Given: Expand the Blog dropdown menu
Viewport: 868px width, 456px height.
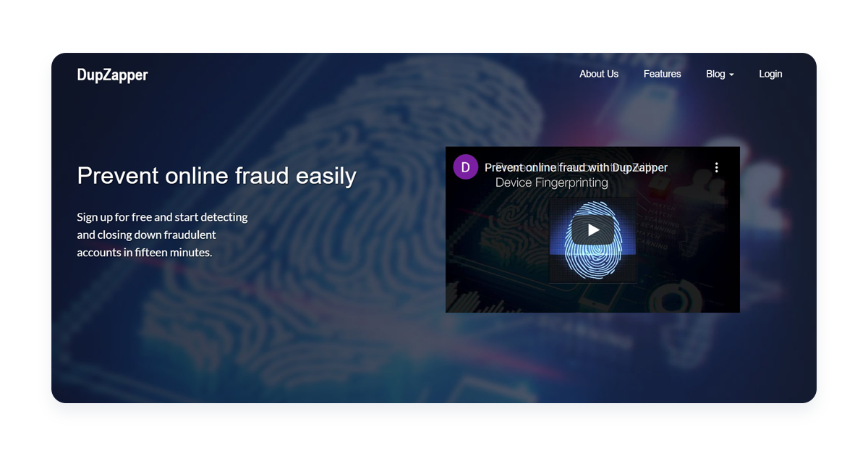Looking at the screenshot, I should pos(720,74).
